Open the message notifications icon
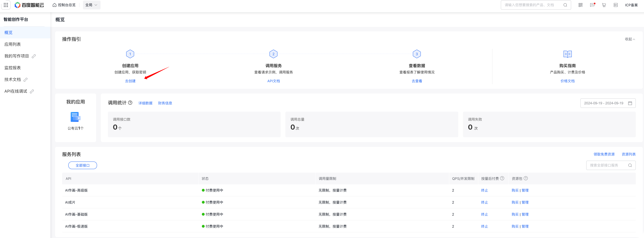The image size is (644, 238). click(x=592, y=5)
